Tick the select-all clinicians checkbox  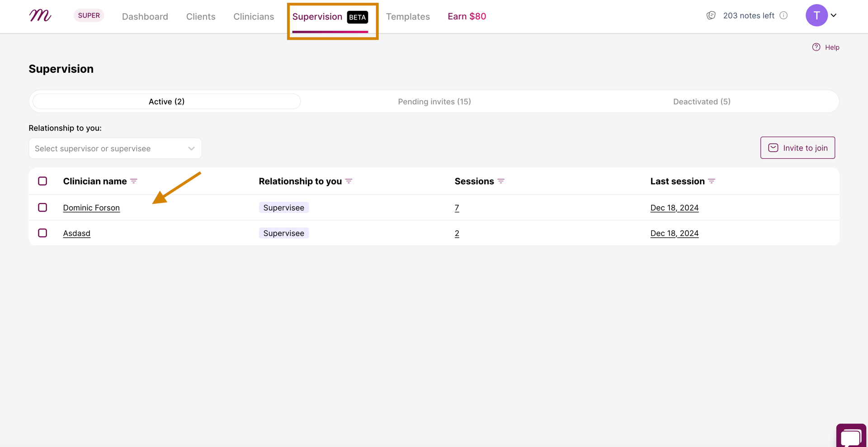tap(42, 181)
